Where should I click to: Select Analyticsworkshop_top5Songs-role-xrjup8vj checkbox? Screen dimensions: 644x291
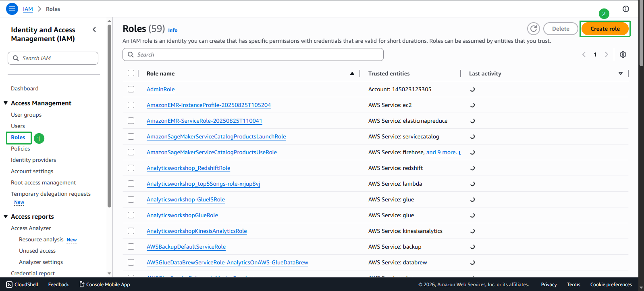point(131,184)
